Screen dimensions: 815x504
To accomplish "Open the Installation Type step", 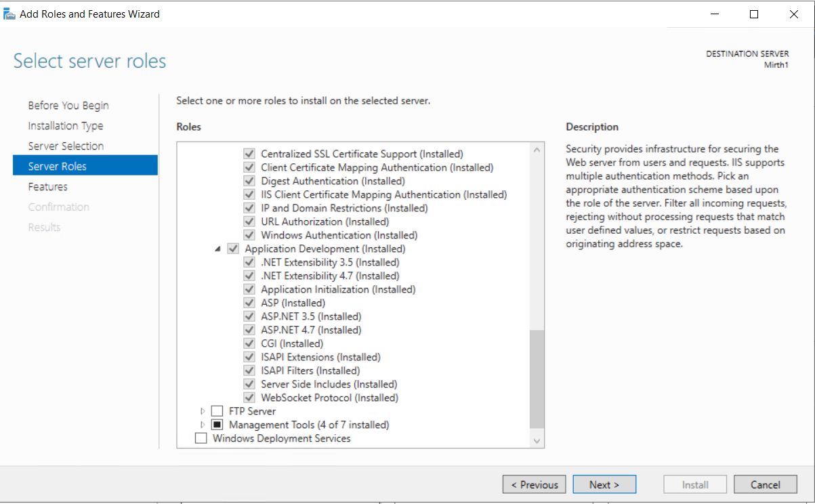I will pos(66,126).
